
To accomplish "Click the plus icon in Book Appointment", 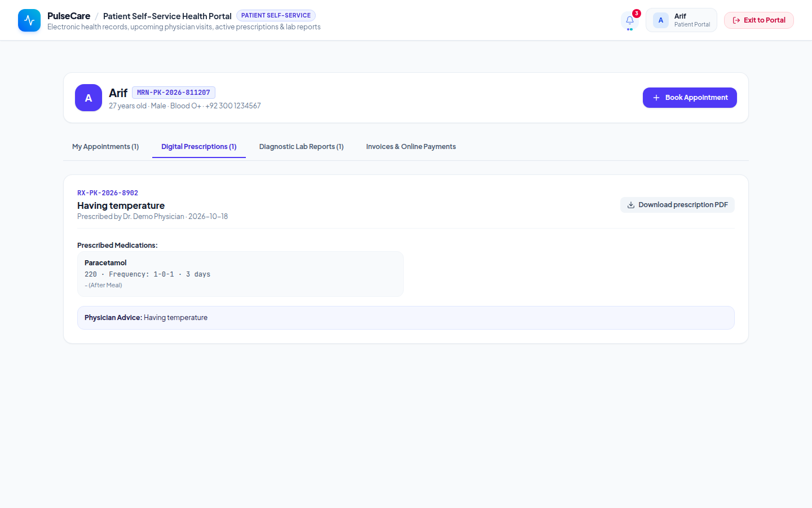I will click(656, 98).
